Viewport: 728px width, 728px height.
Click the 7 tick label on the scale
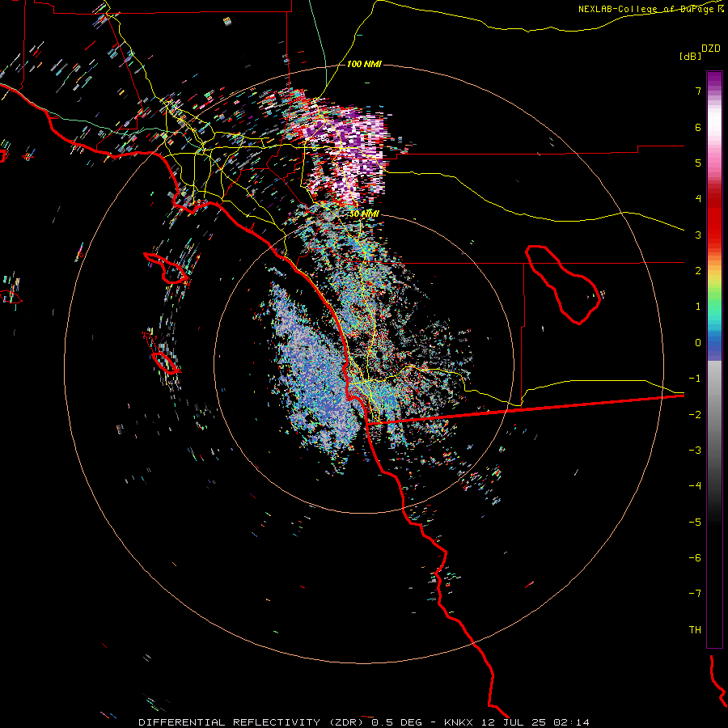[698, 91]
